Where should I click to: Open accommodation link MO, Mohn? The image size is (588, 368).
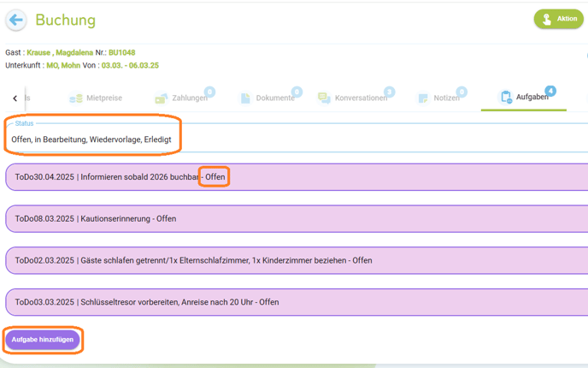click(63, 65)
